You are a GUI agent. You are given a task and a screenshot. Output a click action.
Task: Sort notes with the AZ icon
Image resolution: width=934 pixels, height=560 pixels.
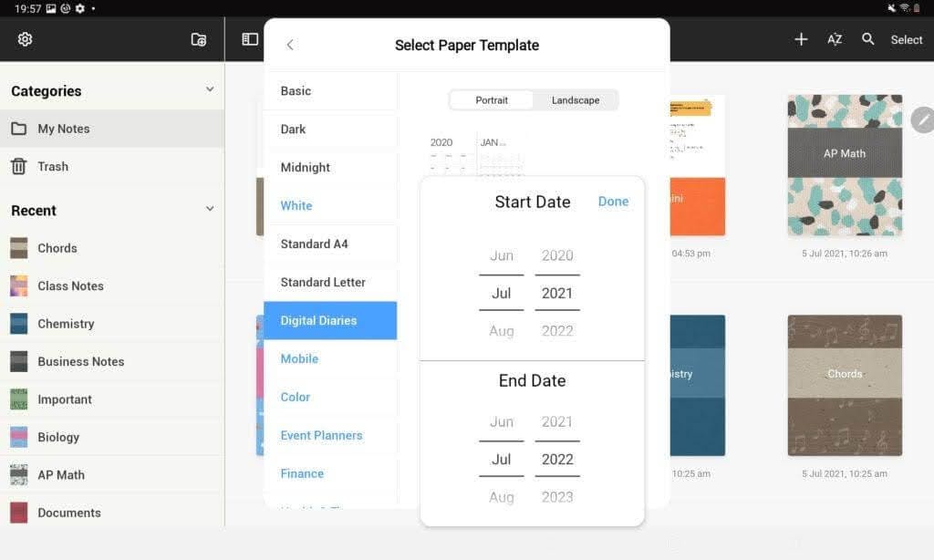(x=835, y=39)
